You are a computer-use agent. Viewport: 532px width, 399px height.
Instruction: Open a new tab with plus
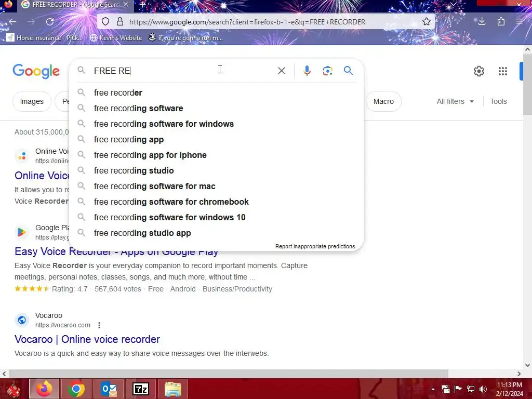[143, 5]
